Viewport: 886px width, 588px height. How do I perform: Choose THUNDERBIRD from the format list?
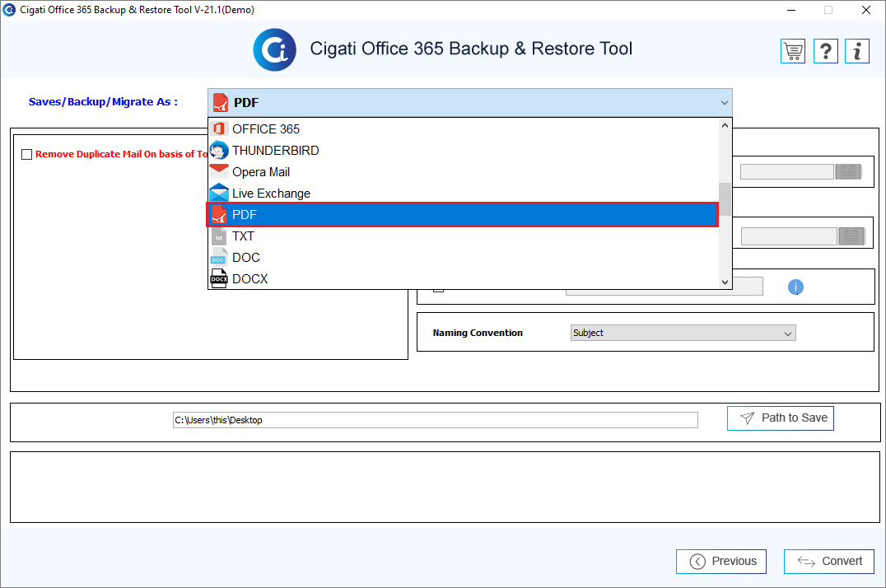(464, 151)
